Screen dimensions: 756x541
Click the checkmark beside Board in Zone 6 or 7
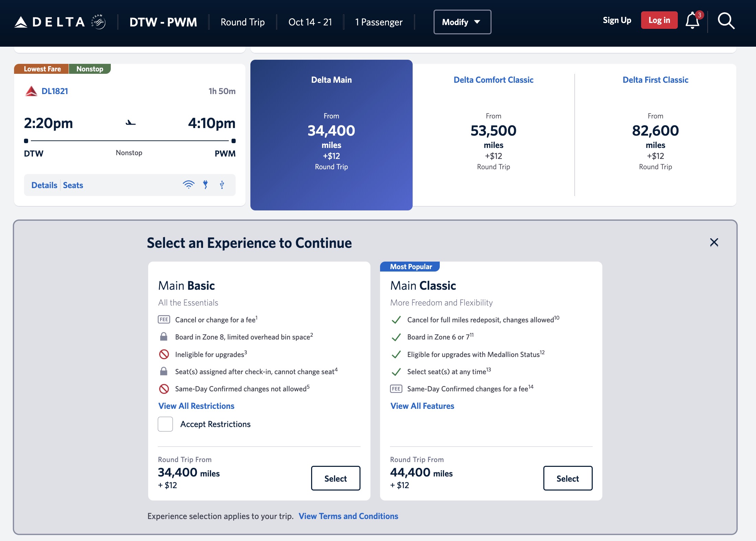396,337
